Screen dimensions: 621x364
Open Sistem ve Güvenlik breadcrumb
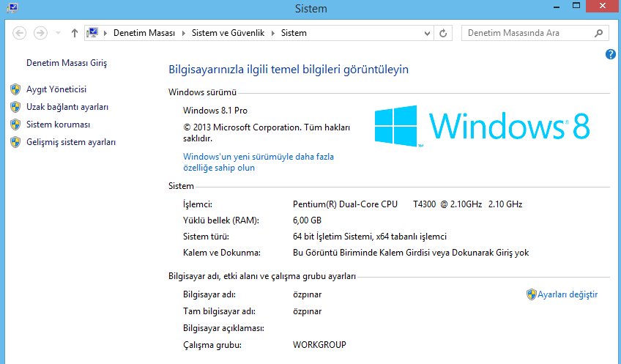(228, 33)
